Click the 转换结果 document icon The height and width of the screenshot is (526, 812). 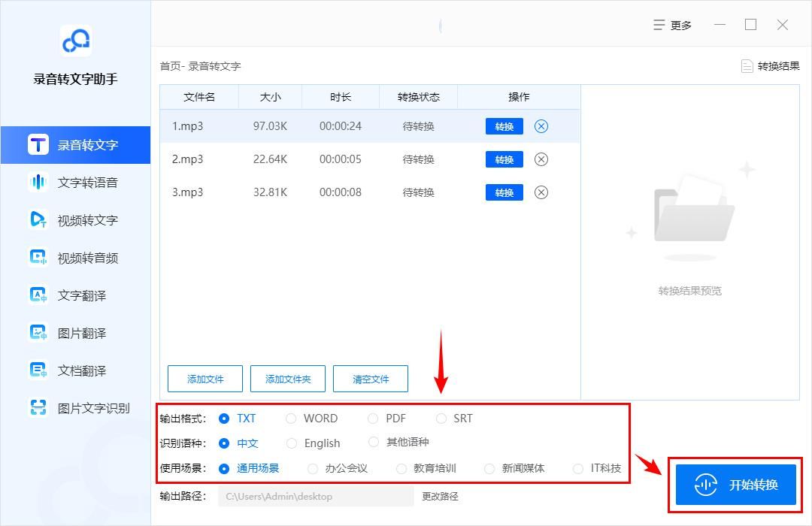747,66
